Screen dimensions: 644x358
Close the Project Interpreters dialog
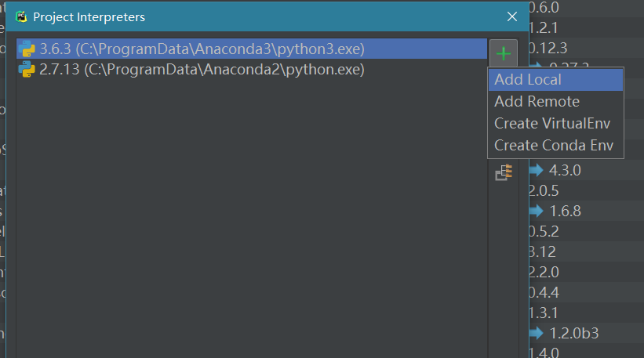(x=512, y=16)
